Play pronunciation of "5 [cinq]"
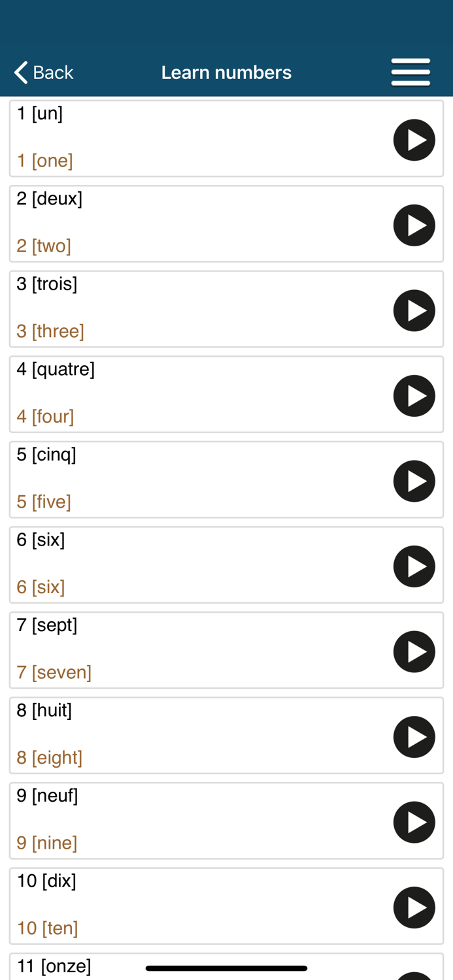The width and height of the screenshot is (453, 980). pos(414,481)
